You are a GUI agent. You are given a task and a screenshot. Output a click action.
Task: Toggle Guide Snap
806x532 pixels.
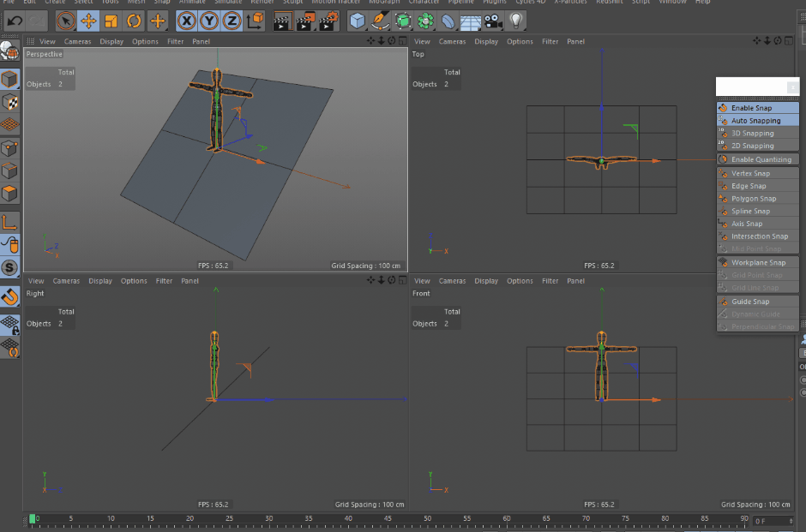coord(758,302)
